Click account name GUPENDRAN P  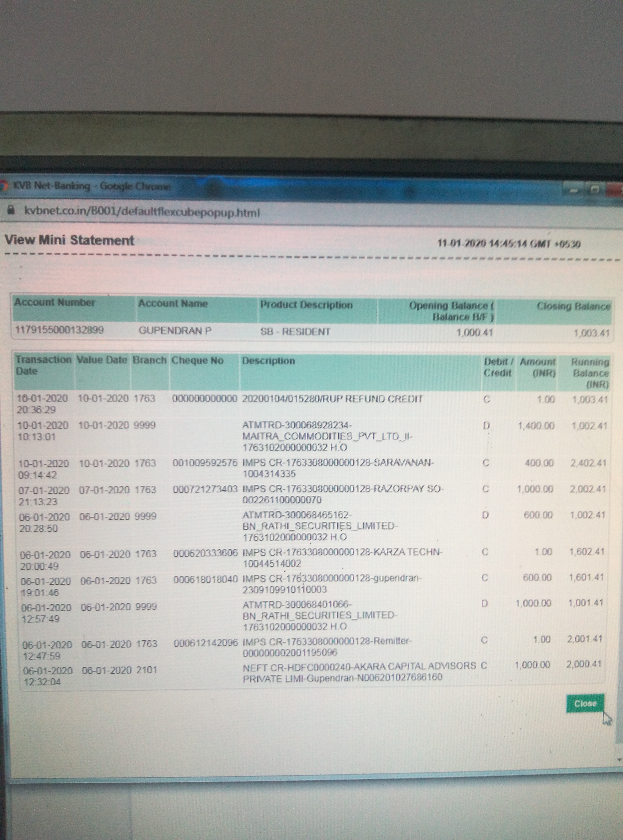point(175,331)
